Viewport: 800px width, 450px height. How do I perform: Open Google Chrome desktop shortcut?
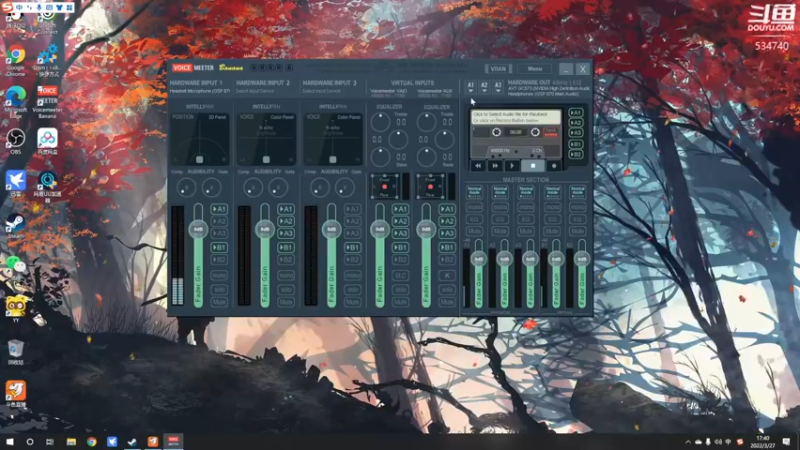(x=16, y=60)
